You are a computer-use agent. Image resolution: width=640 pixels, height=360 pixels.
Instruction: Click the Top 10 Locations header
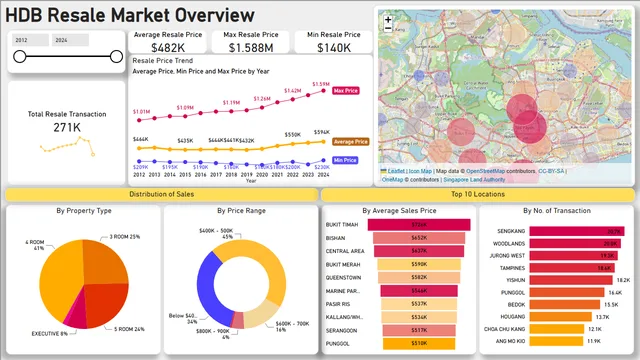coord(478,194)
